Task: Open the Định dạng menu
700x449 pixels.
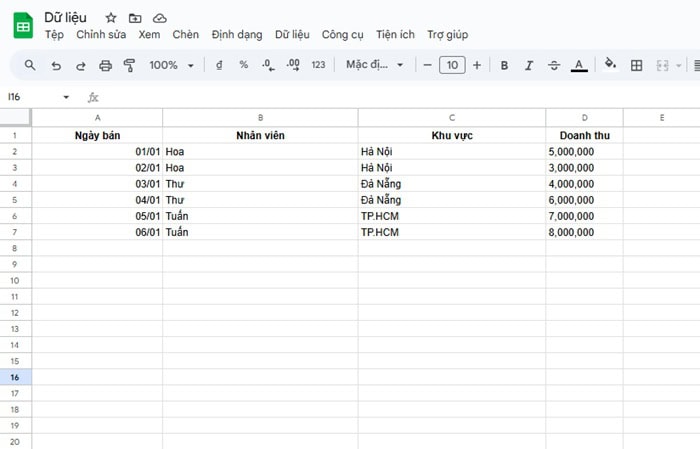Action: click(237, 35)
